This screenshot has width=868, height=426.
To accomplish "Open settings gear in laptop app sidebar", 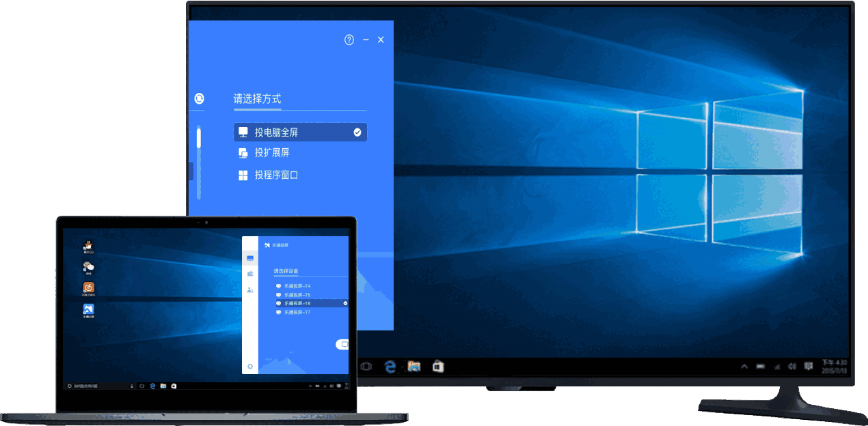I will 250,367.
